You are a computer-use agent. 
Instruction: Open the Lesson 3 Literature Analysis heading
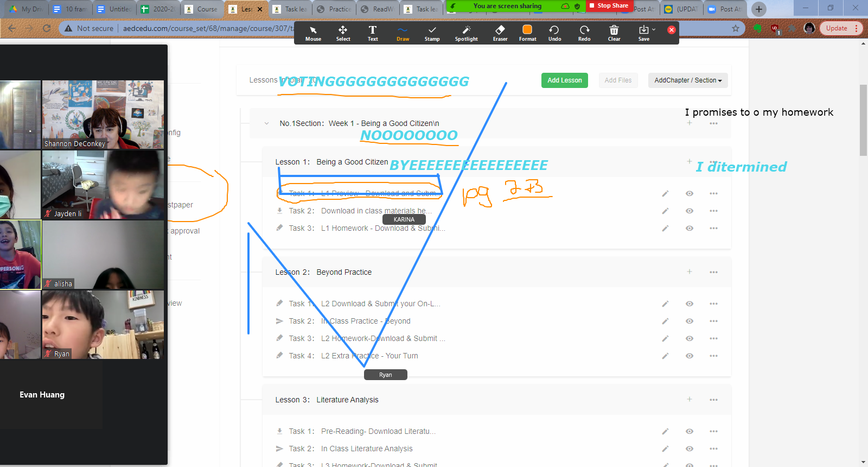coord(327,400)
